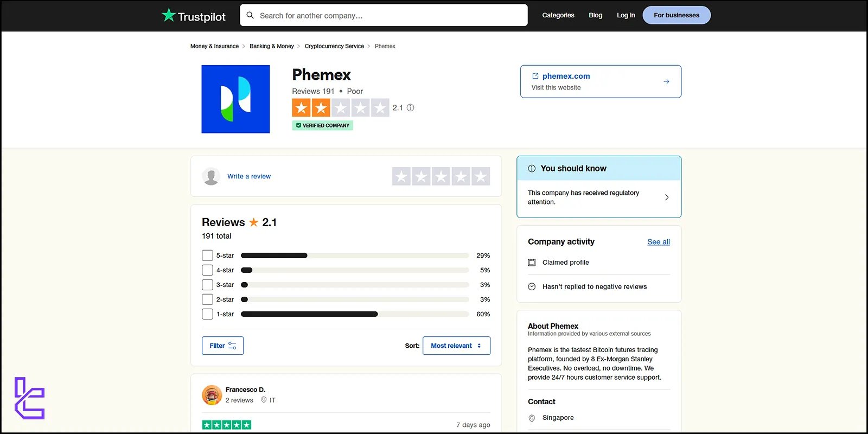Click 'This company has received regulatory attention' text
868x434 pixels.
[583, 197]
